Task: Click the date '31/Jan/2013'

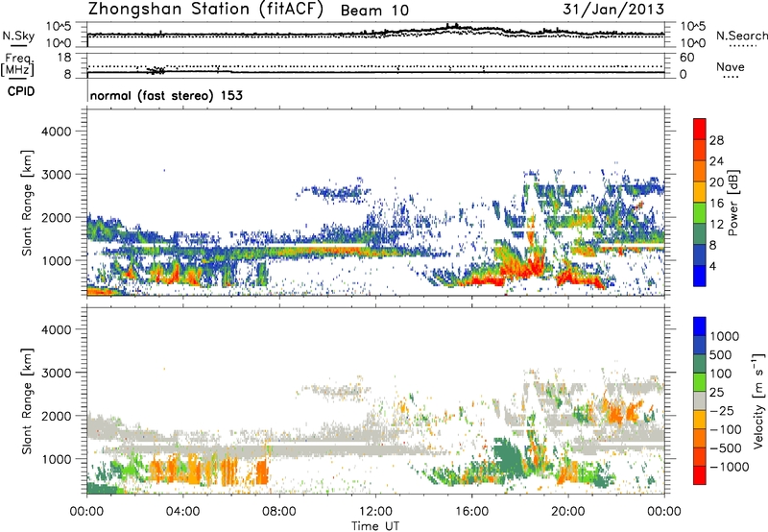Action: 613,9
